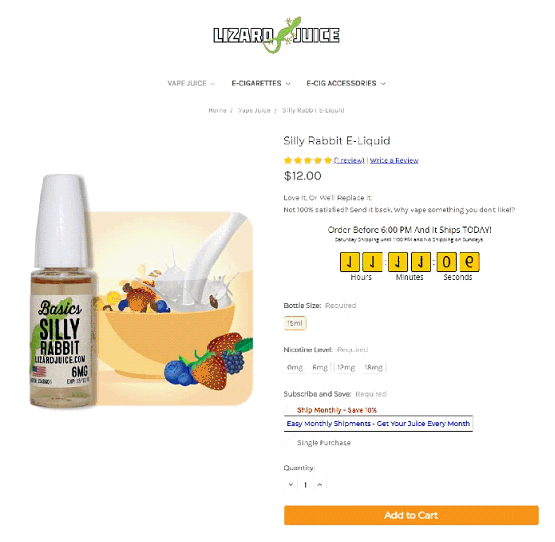Click the seconds countdown tile
Screen dimensions: 555x542
coord(458,262)
